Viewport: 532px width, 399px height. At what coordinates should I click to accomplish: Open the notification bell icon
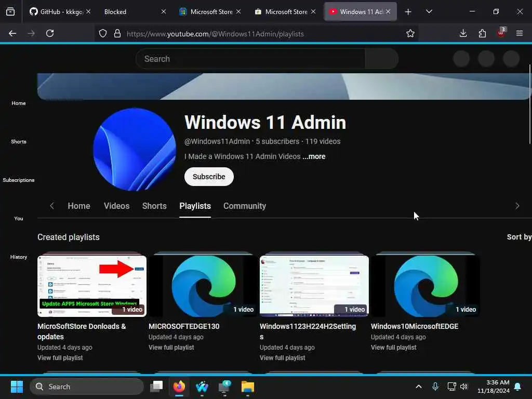[x=518, y=387]
